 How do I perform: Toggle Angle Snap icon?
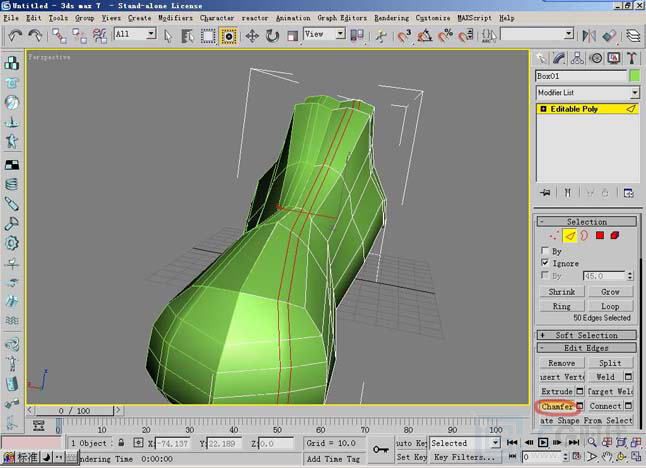click(425, 36)
